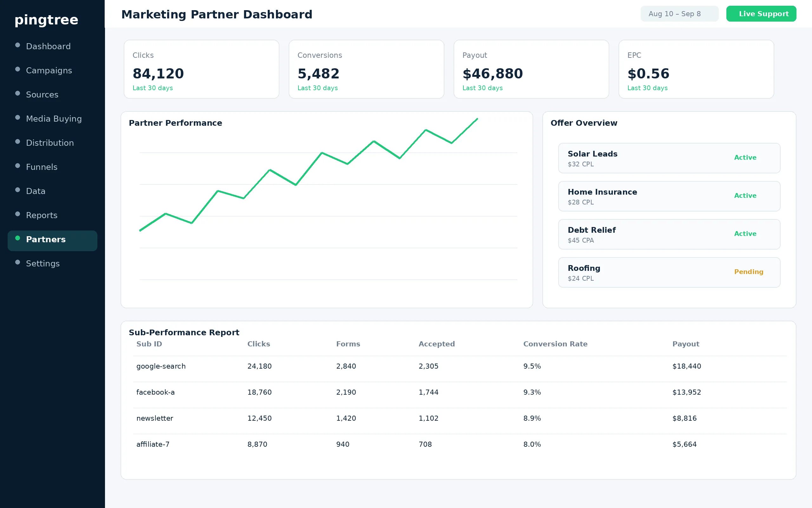The height and width of the screenshot is (508, 812).
Task: Click the bullet dot beside Funnels
Action: [18, 166]
